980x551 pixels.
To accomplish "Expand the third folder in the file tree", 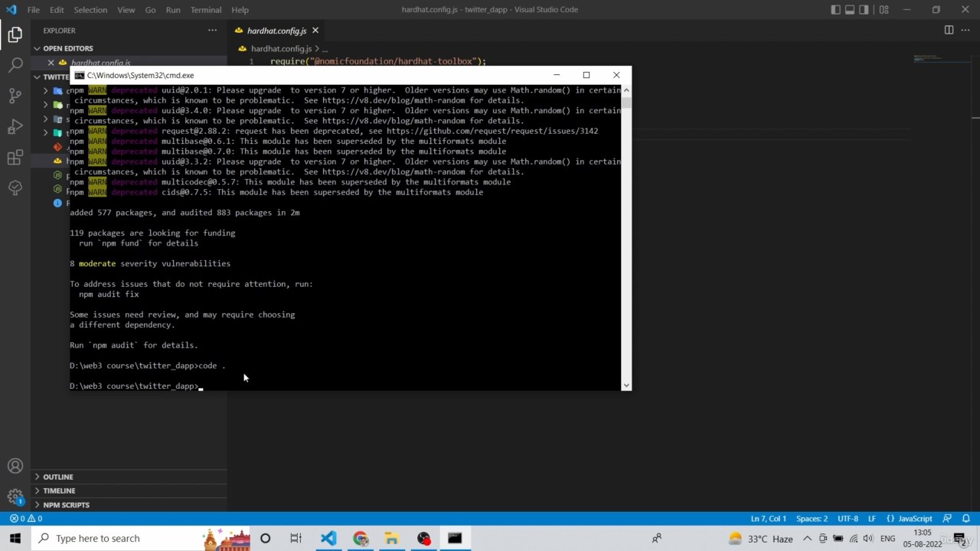I will [x=46, y=119].
